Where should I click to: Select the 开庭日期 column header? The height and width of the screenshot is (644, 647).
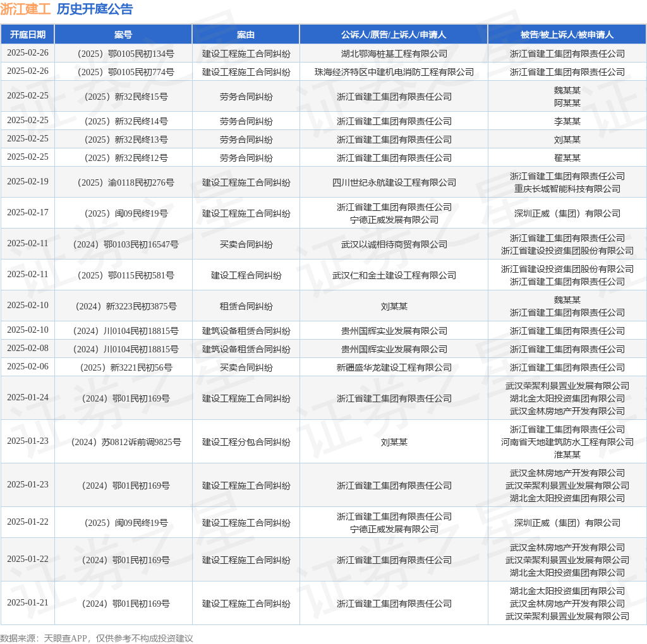(28, 35)
